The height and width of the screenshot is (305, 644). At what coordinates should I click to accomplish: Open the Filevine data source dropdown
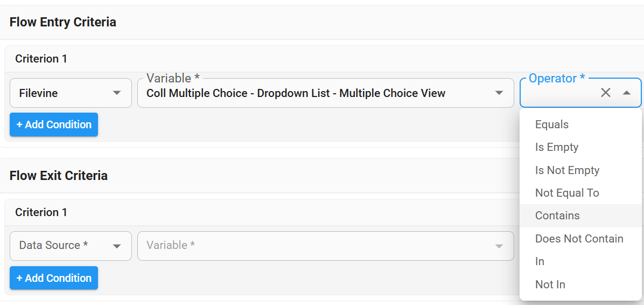click(x=71, y=93)
